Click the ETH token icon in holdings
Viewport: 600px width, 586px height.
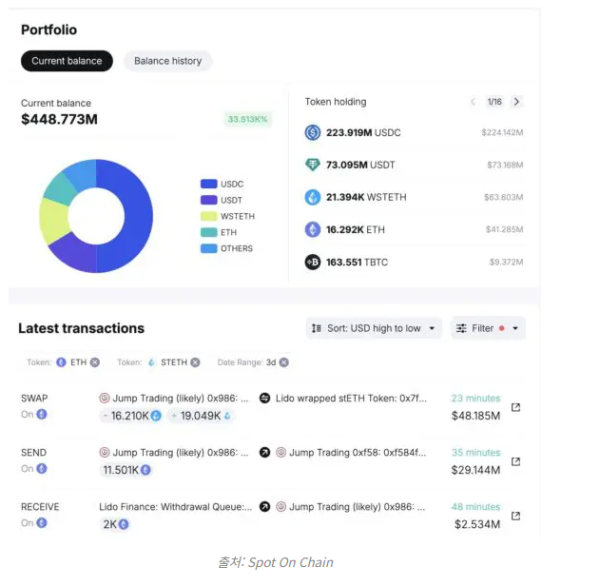312,230
